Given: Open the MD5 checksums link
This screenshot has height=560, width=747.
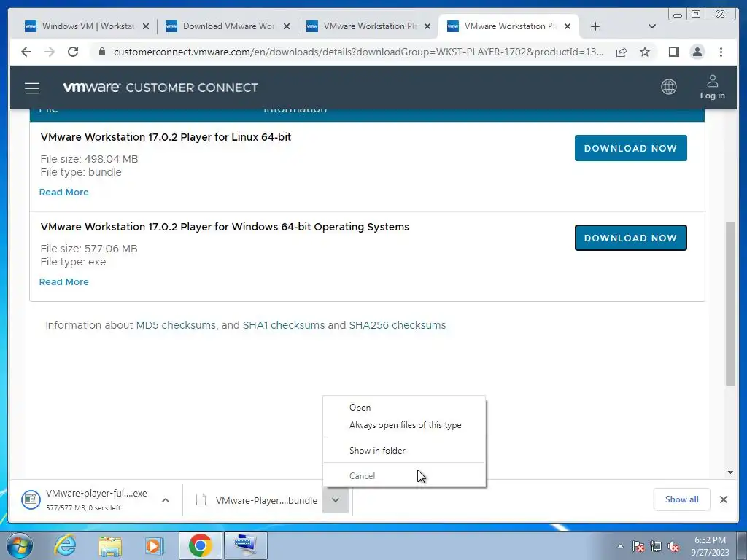Looking at the screenshot, I should 176,325.
